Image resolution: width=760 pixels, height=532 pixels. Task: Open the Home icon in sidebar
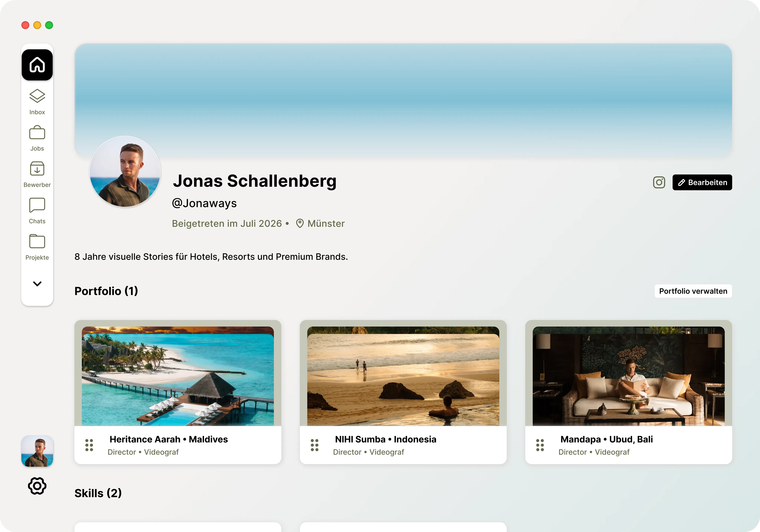tap(37, 65)
